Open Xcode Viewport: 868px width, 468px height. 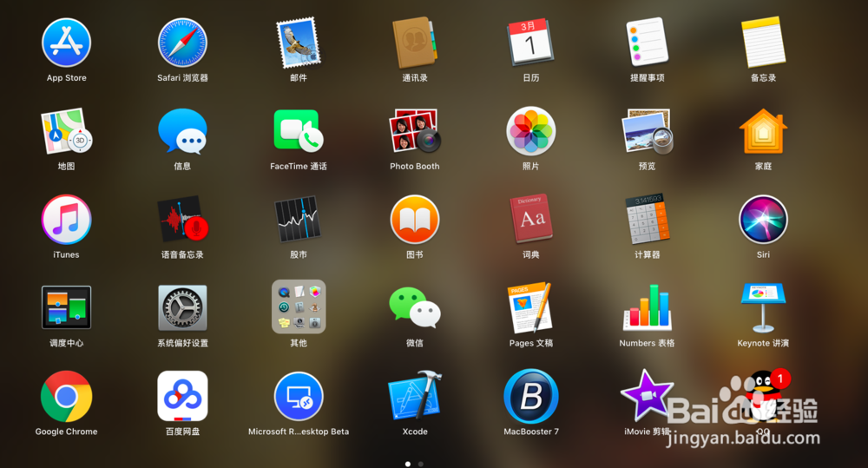coord(415,397)
